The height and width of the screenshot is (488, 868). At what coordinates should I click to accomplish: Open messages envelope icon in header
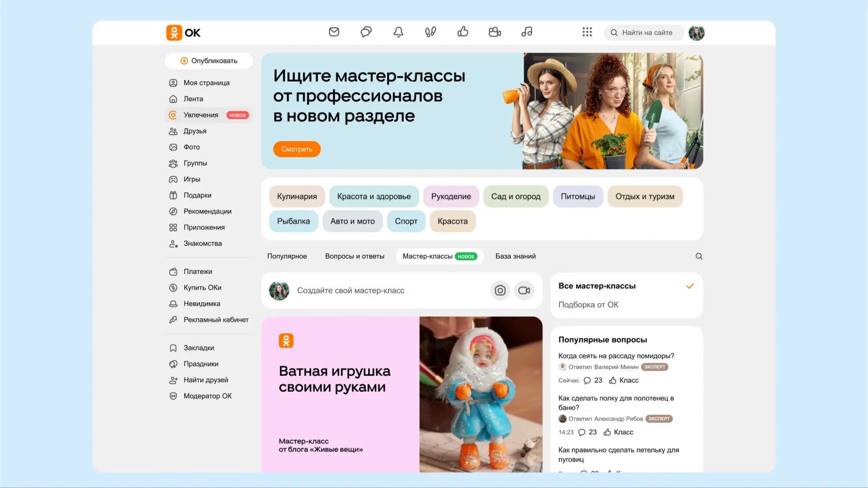(x=334, y=32)
